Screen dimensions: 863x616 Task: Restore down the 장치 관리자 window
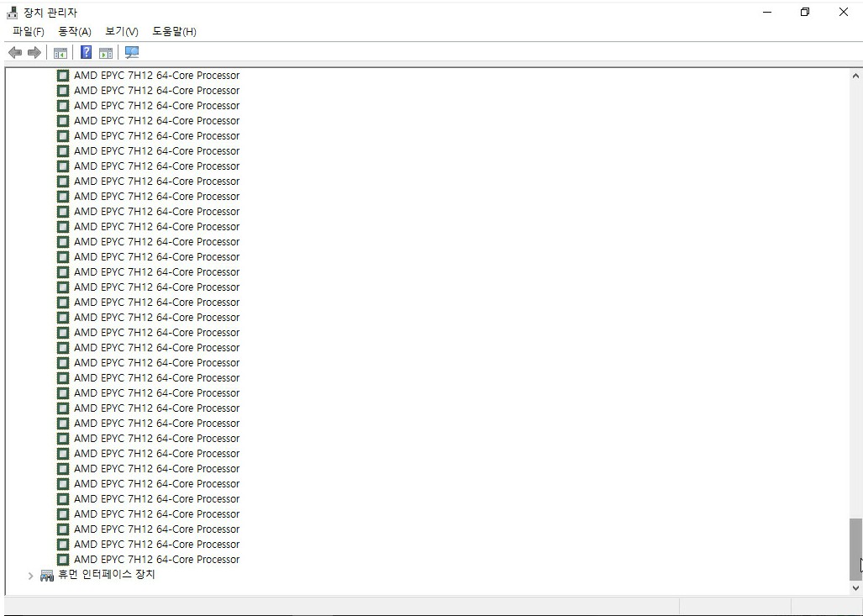pos(805,12)
